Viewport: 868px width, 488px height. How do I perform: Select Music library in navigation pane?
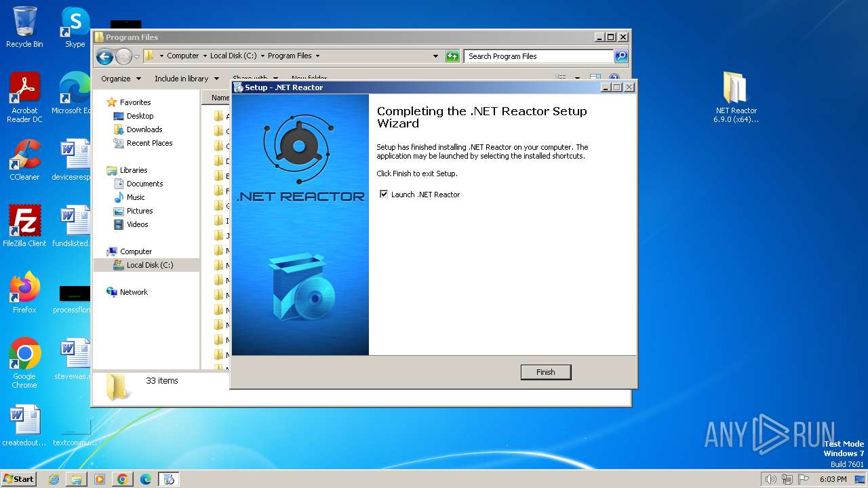click(x=136, y=197)
